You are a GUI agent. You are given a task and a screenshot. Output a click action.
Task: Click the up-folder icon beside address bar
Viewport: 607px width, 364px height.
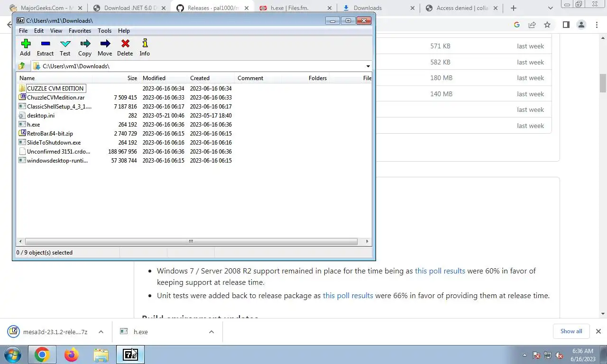(x=22, y=66)
